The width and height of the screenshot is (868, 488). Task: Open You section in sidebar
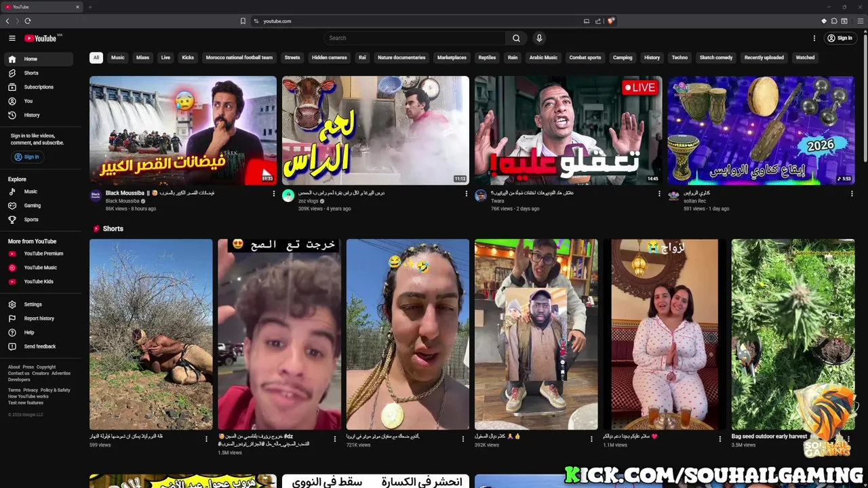38,101
